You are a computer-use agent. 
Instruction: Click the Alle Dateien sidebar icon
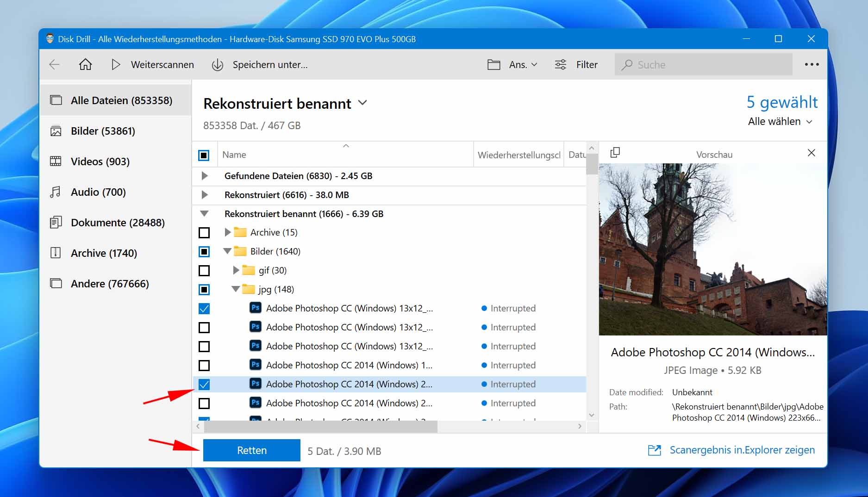click(x=56, y=100)
